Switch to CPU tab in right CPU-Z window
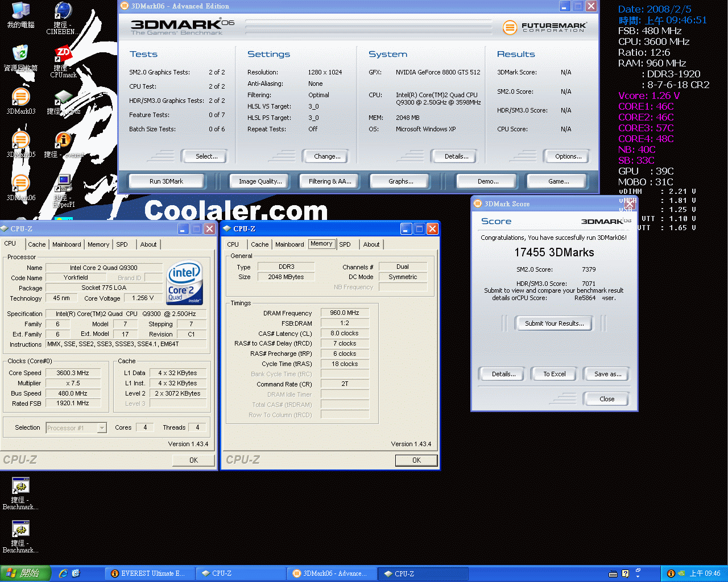 233,244
